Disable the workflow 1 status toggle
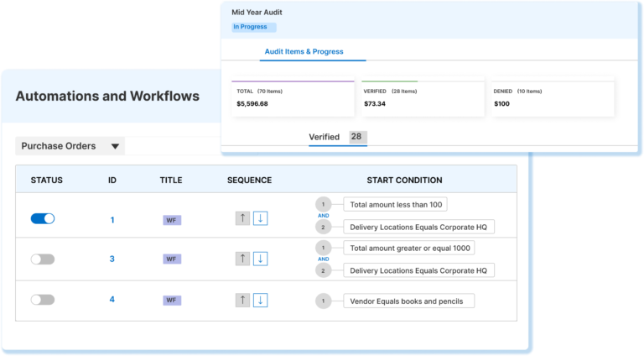Image resolution: width=644 pixels, height=356 pixels. pos(43,218)
